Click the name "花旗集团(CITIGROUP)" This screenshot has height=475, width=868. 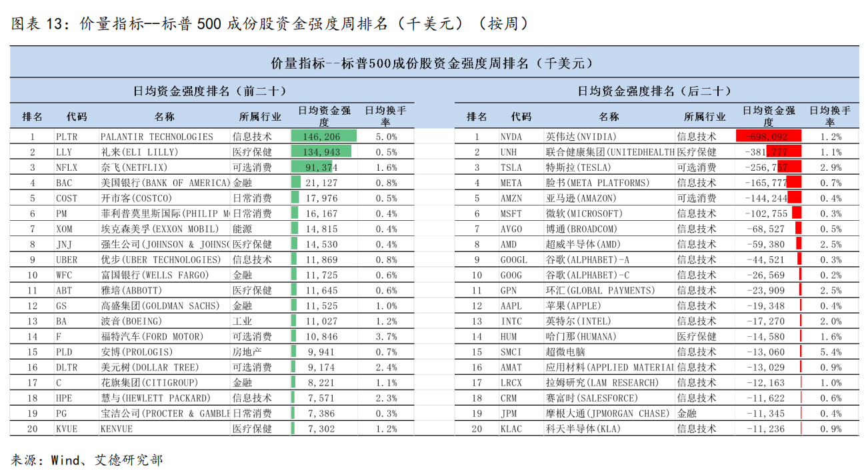click(x=151, y=382)
